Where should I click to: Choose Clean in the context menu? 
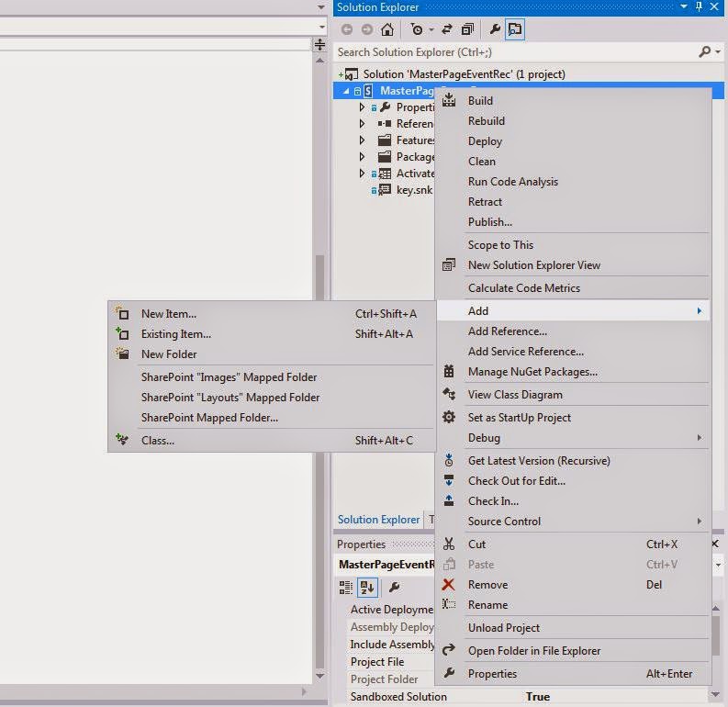pos(573,161)
